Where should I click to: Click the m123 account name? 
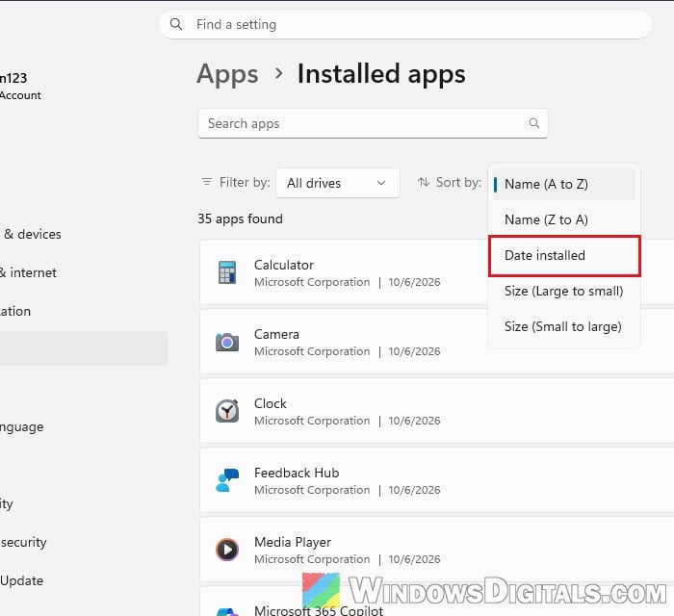(x=13, y=78)
